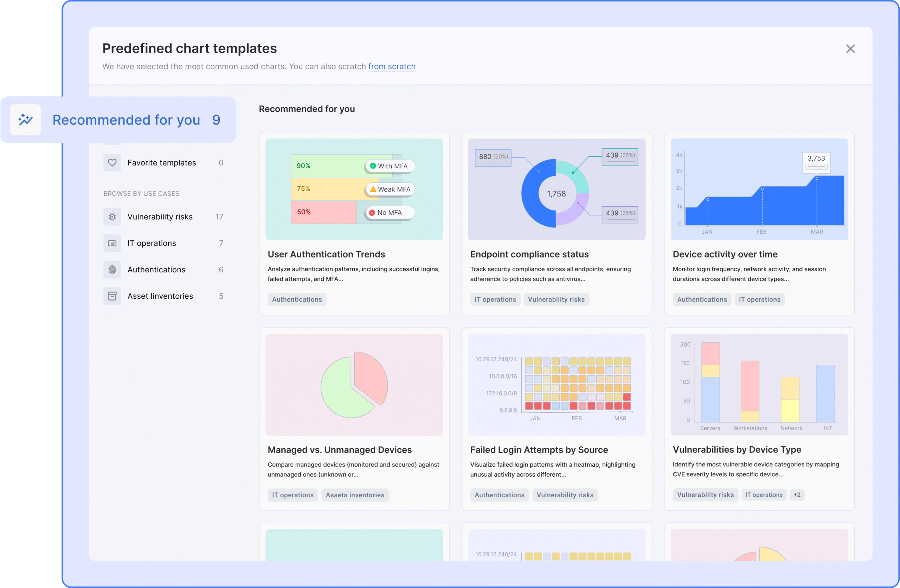Open Managed vs. Unmanaged Devices pie preview
The width and height of the screenshot is (900, 588).
tap(354, 385)
